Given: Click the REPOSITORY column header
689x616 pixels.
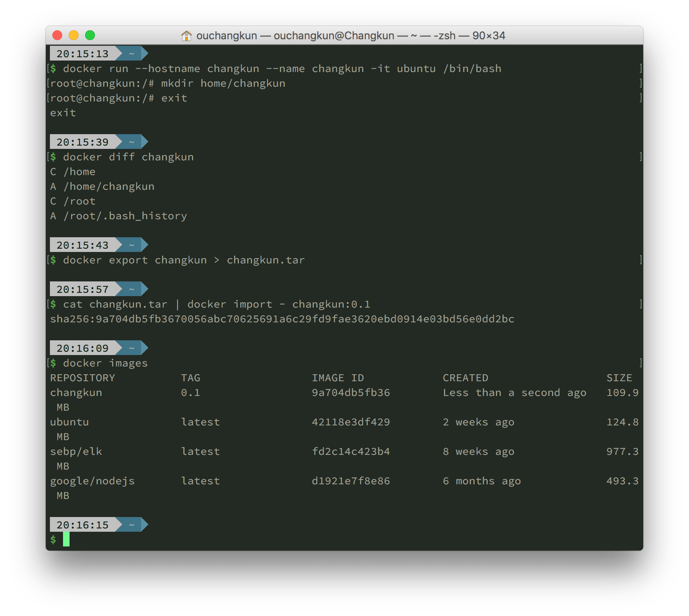Looking at the screenshot, I should click(83, 378).
